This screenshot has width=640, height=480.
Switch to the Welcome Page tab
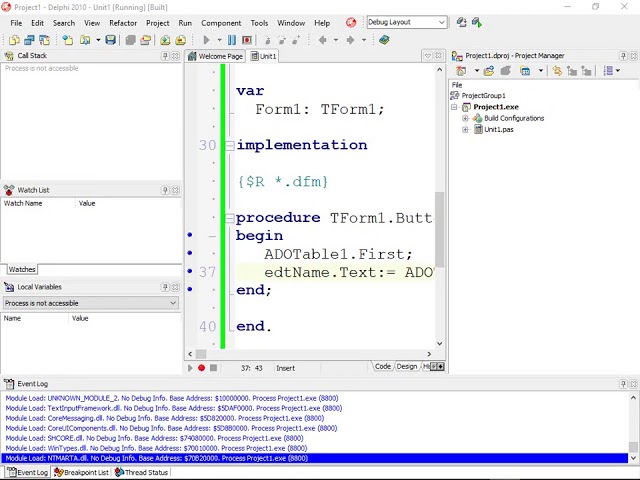215,56
